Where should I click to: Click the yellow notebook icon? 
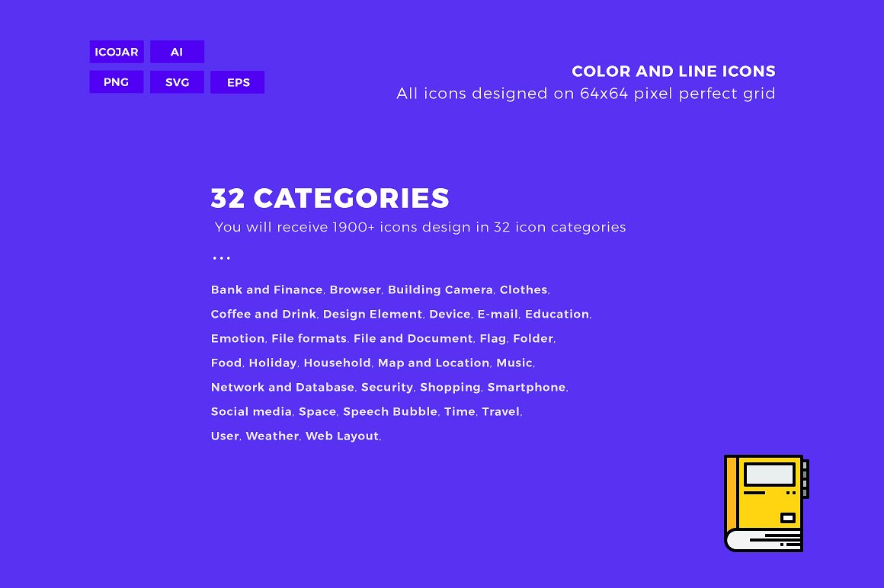(766, 503)
